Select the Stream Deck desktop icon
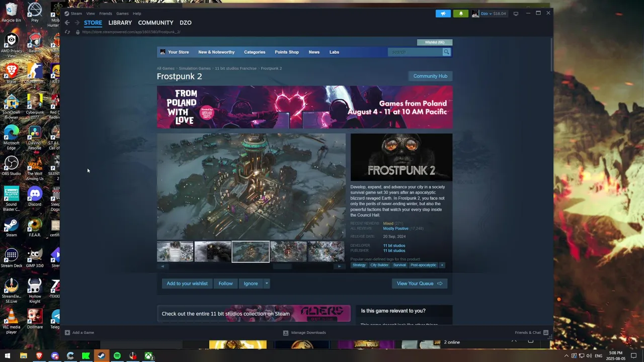 click(x=11, y=258)
